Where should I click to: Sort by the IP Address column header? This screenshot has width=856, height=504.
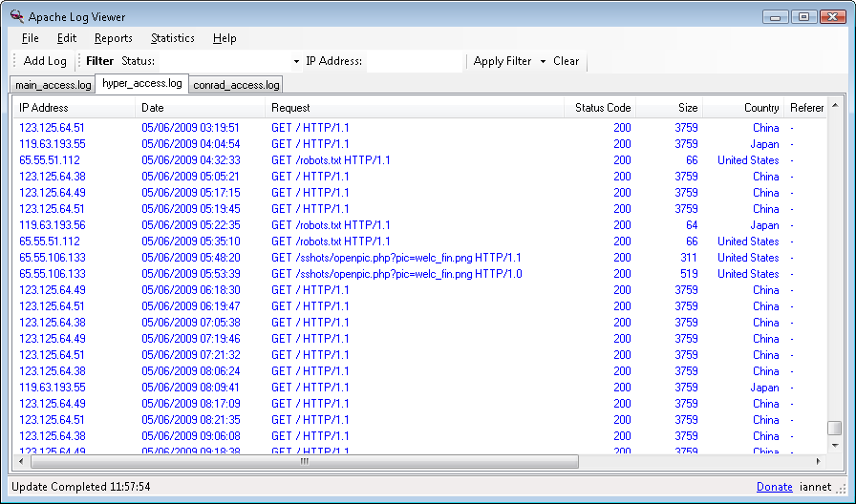tap(75, 108)
